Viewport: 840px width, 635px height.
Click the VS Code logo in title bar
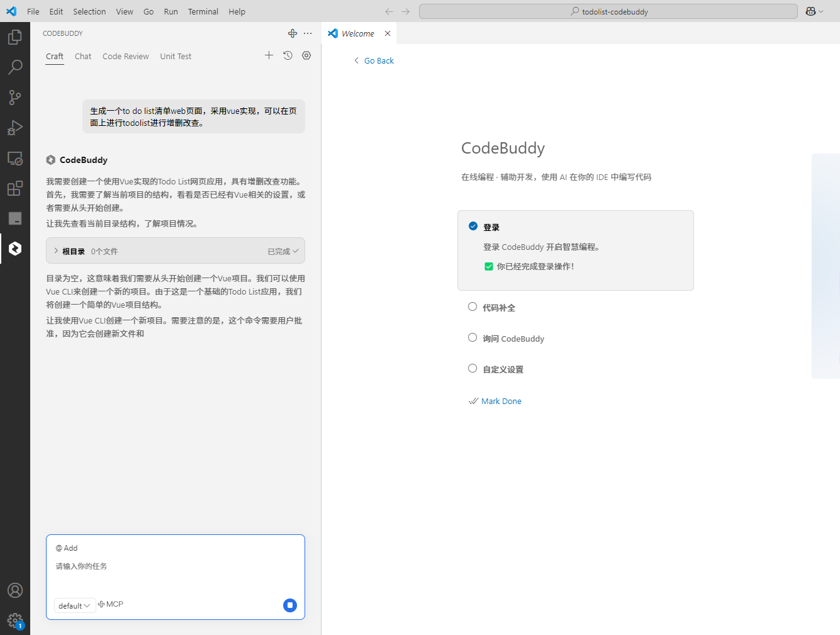coord(11,11)
